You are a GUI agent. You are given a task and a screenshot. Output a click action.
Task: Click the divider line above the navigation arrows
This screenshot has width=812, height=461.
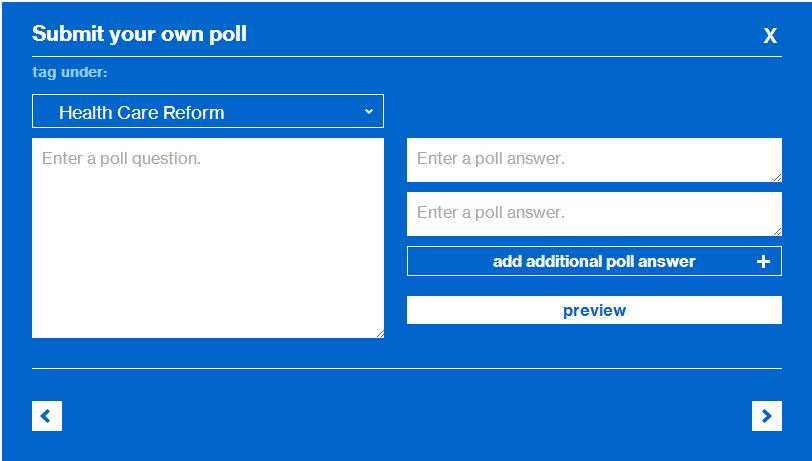pos(406,369)
